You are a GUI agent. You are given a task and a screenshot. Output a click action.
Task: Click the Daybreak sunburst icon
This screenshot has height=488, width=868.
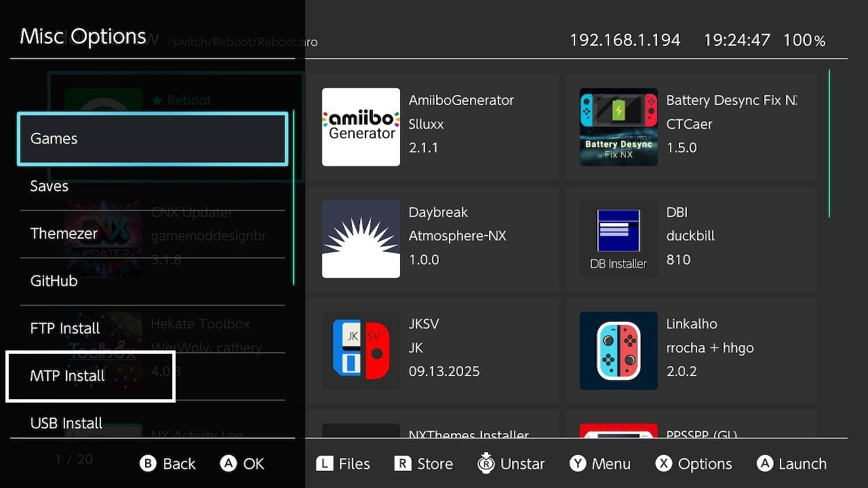coord(361,239)
